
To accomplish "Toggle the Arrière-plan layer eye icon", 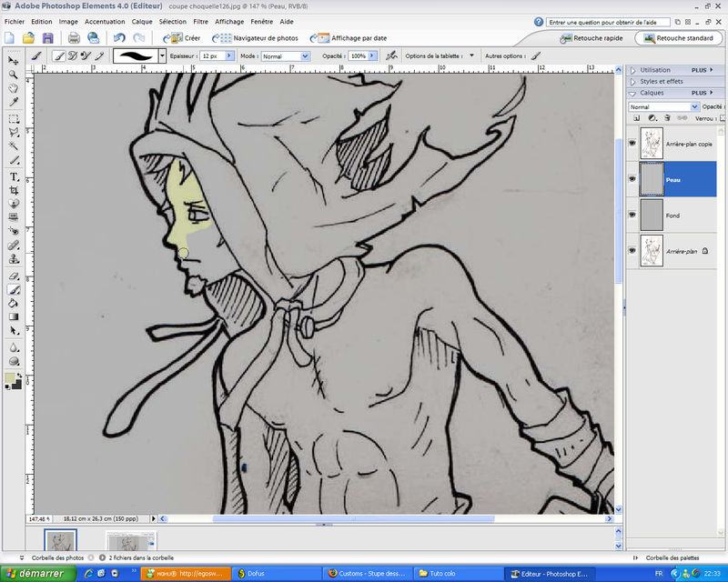I will click(632, 251).
